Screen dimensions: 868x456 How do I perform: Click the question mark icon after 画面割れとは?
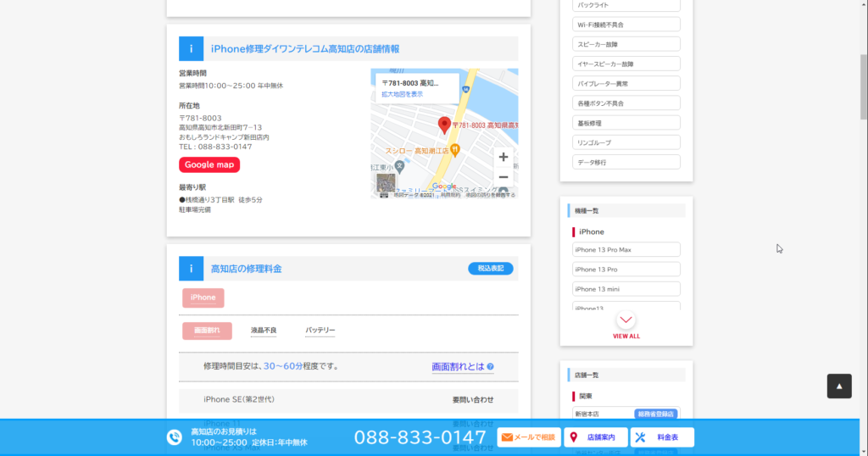491,366
